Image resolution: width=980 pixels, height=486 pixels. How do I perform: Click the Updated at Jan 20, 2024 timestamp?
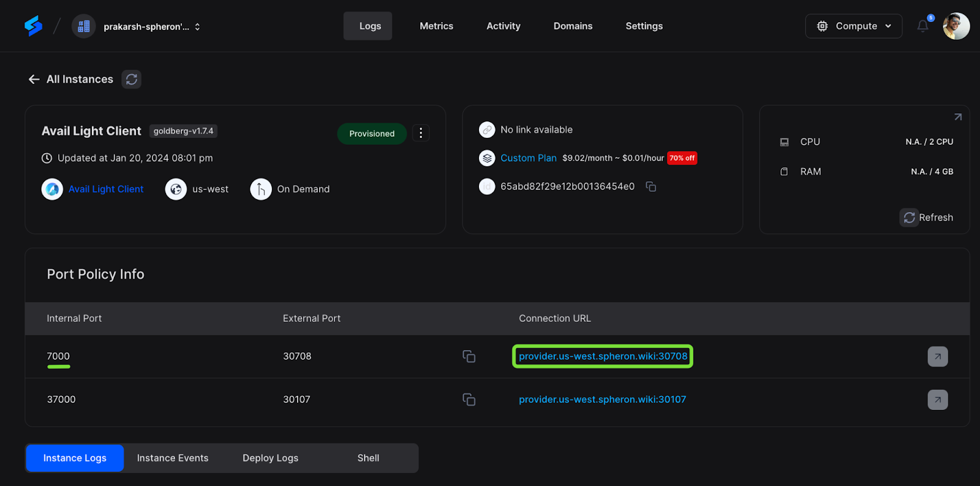point(135,158)
